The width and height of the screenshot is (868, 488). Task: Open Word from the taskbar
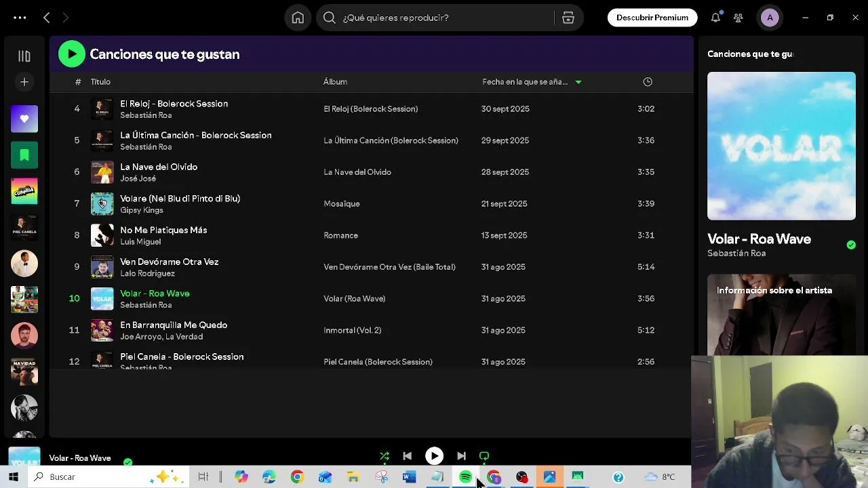tap(409, 477)
